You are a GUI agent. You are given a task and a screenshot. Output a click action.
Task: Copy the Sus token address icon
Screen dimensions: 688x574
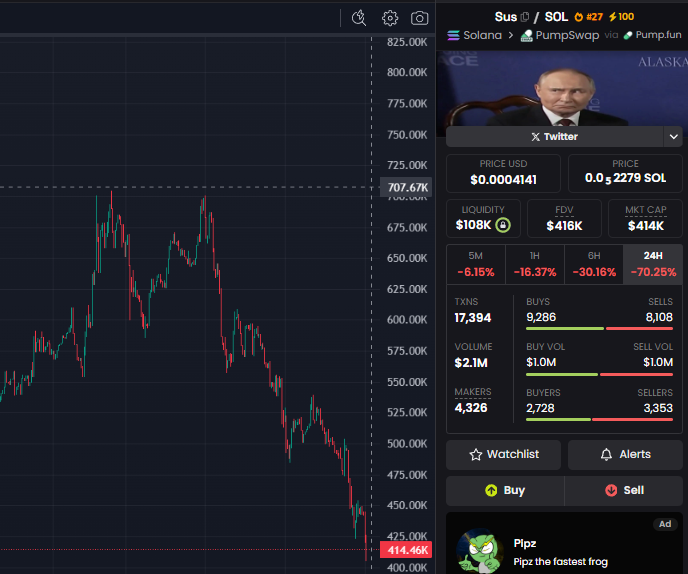point(525,17)
